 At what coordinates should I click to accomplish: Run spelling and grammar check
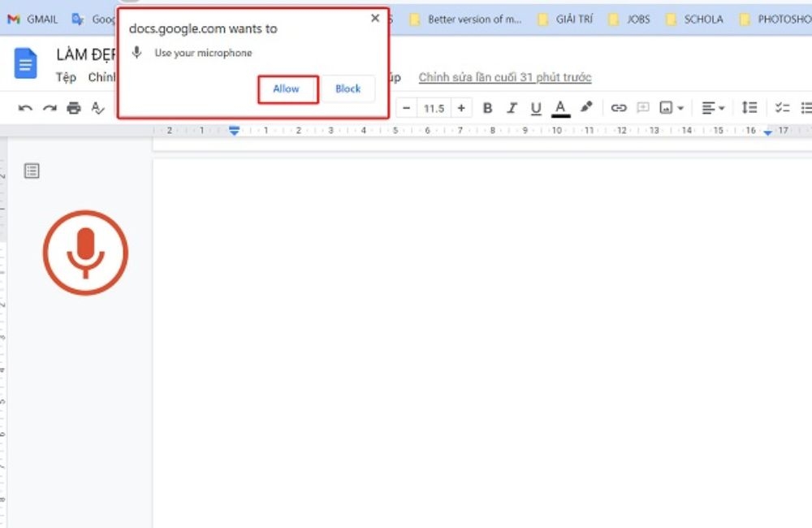pyautogui.click(x=97, y=108)
